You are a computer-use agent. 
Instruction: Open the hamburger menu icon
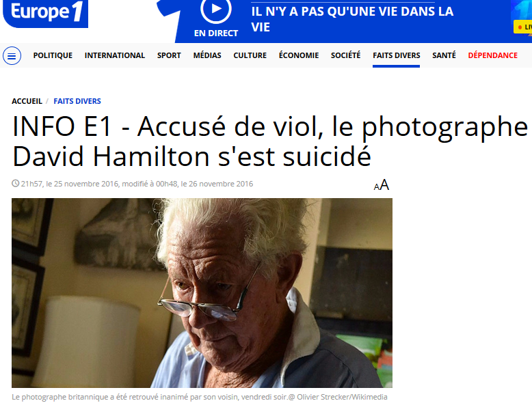coord(12,56)
